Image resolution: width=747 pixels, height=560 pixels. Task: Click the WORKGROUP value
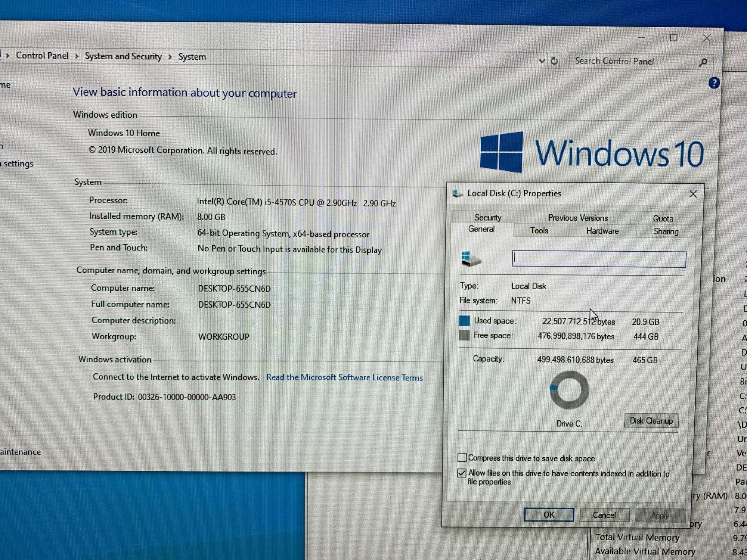[x=223, y=337]
